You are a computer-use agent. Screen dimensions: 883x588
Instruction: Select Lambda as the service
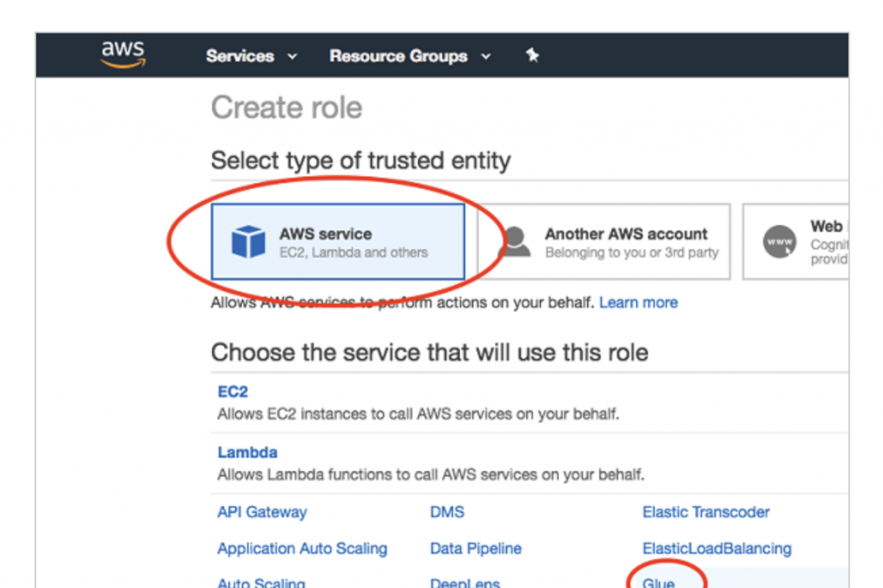247,453
